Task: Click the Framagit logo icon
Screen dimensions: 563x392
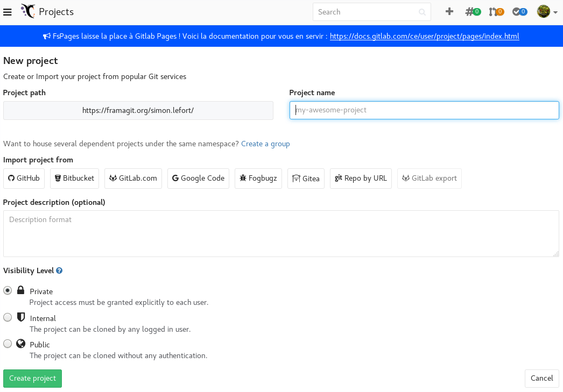Action: coord(27,11)
